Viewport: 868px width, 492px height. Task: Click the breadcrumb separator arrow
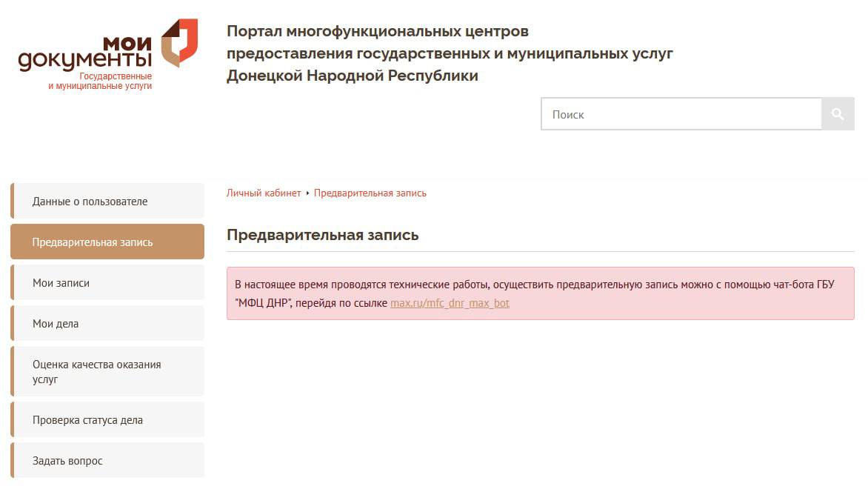pos(307,193)
